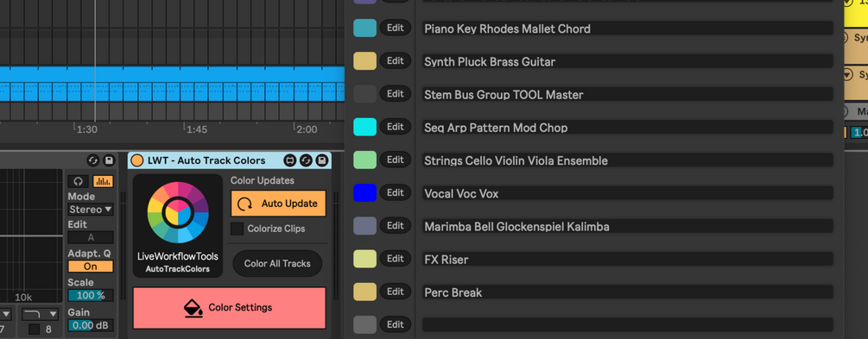Click the Auto Track Colors save preset disk icon

click(x=321, y=161)
